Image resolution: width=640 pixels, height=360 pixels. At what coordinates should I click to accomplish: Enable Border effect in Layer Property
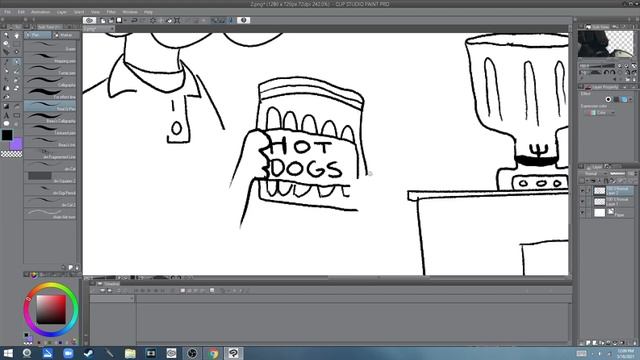[x=608, y=99]
